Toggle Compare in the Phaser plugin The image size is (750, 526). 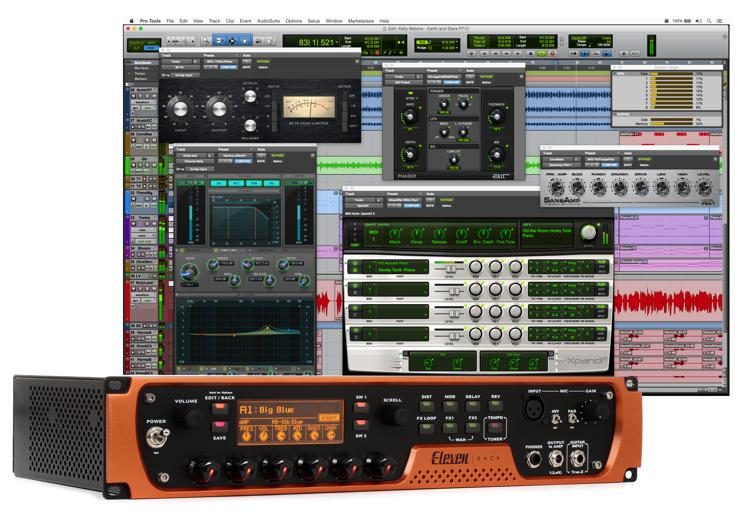click(451, 82)
